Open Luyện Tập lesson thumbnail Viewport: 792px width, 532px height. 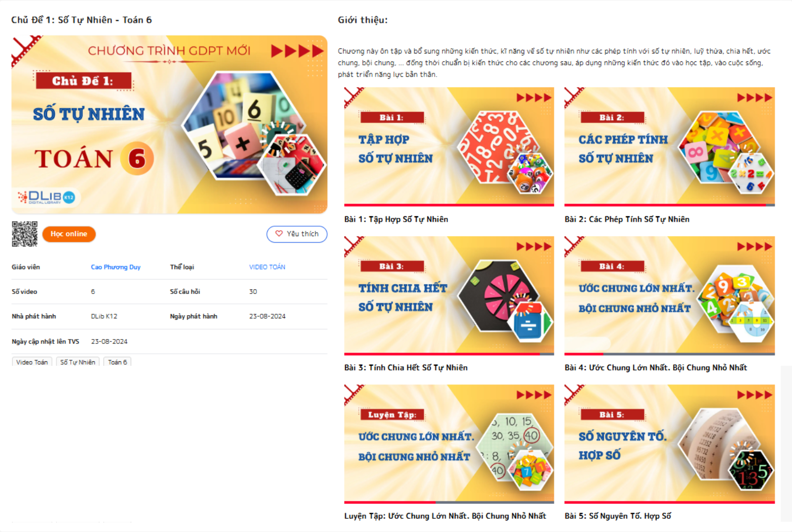click(x=449, y=443)
